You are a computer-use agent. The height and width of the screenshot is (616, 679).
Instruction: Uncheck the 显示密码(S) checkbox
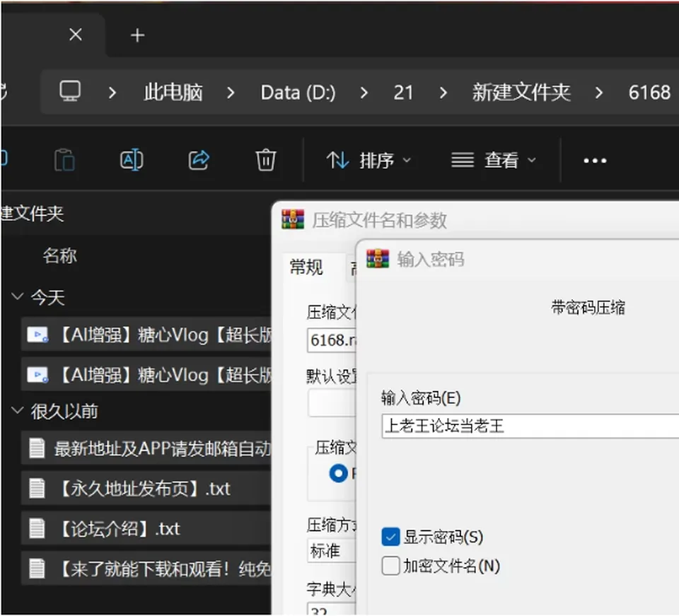tap(390, 537)
